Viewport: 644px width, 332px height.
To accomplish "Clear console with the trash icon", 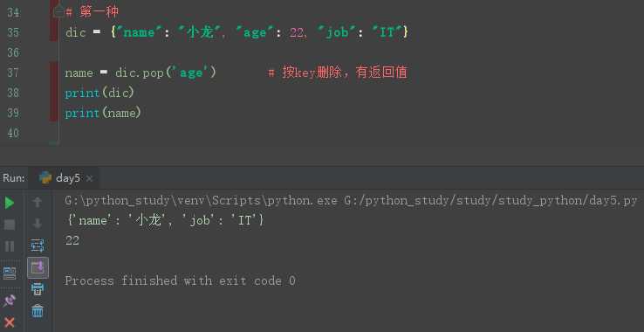I will [x=38, y=311].
